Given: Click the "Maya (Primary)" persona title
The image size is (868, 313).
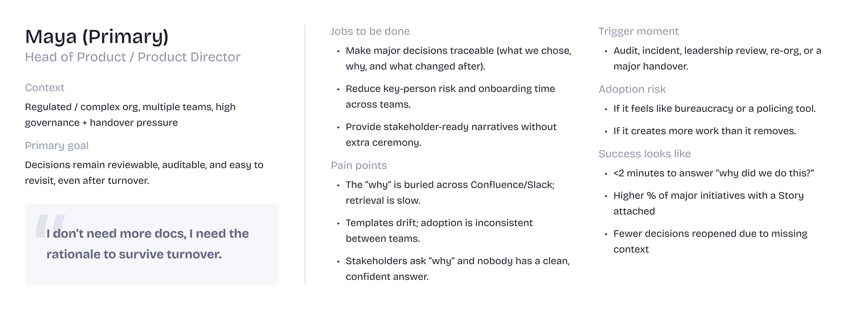Looking at the screenshot, I should click(x=97, y=37).
